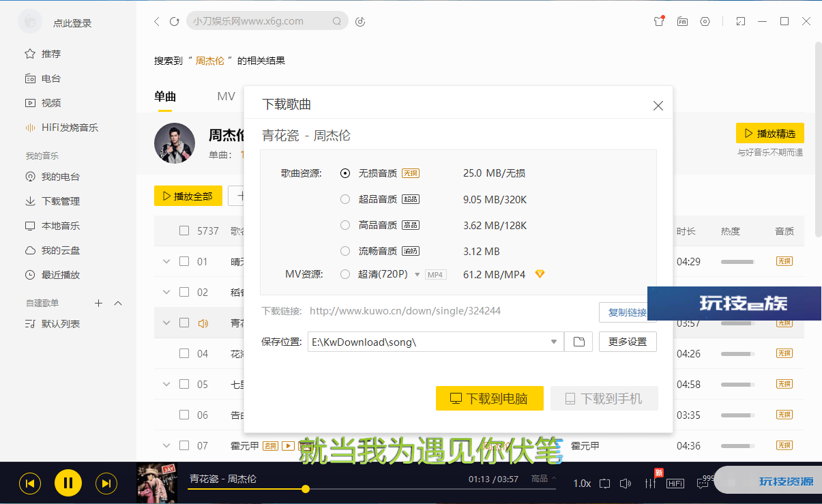Open the skin (shirt) icon in the title bar
Image resolution: width=822 pixels, height=504 pixels.
(x=658, y=21)
